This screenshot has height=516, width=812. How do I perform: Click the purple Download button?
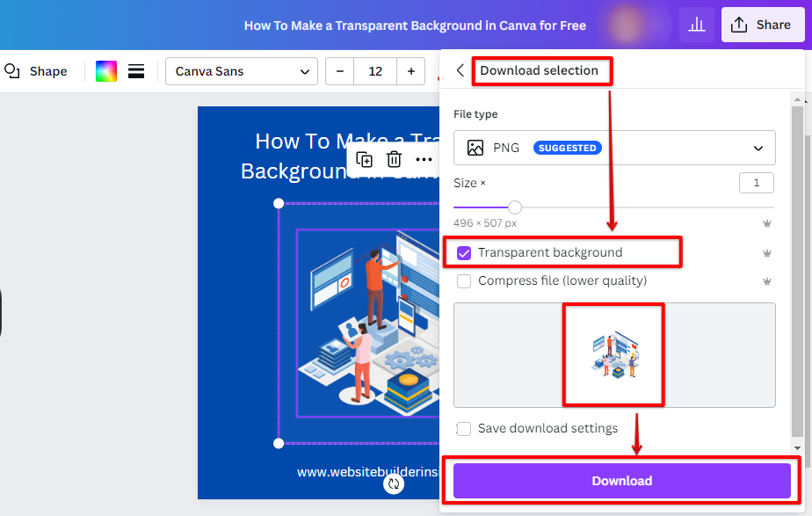[621, 481]
